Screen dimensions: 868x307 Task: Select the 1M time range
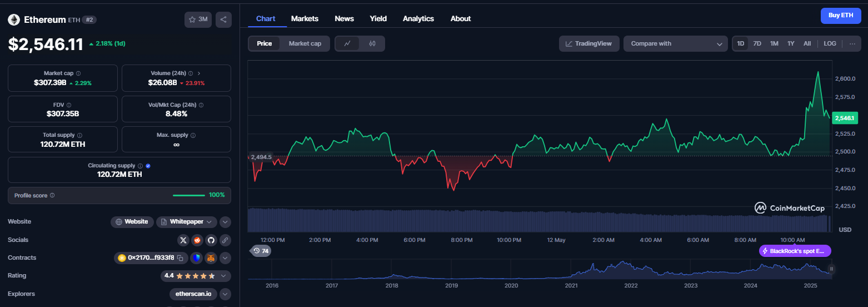tap(774, 43)
